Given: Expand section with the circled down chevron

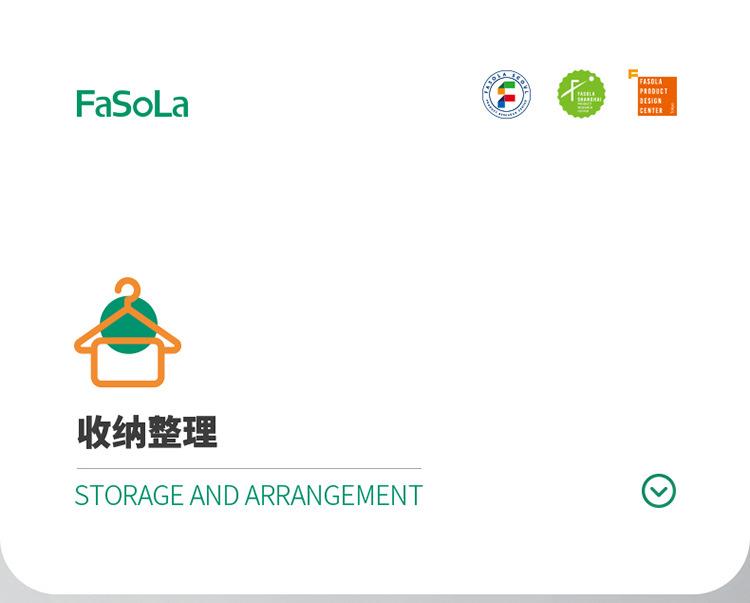Looking at the screenshot, I should coord(659,491).
